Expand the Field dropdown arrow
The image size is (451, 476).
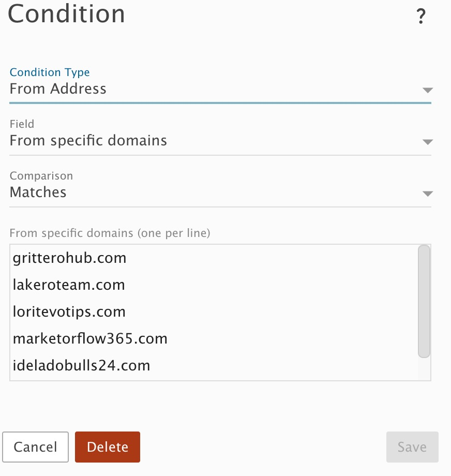click(427, 142)
